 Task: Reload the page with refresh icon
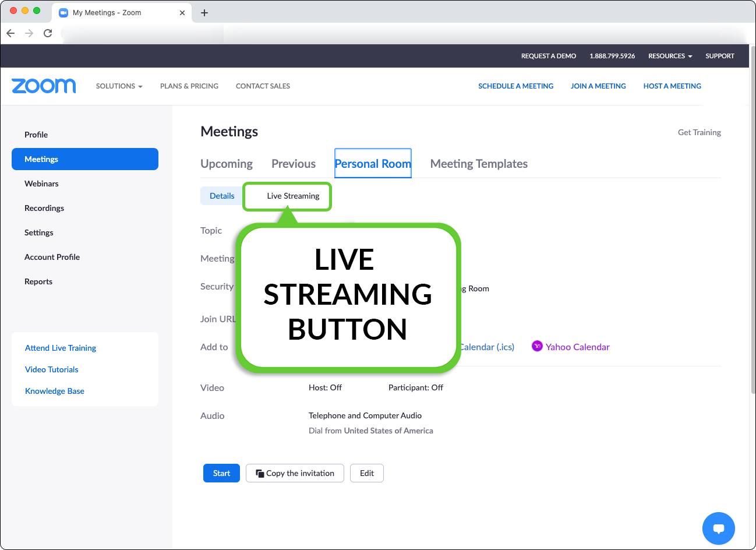48,33
